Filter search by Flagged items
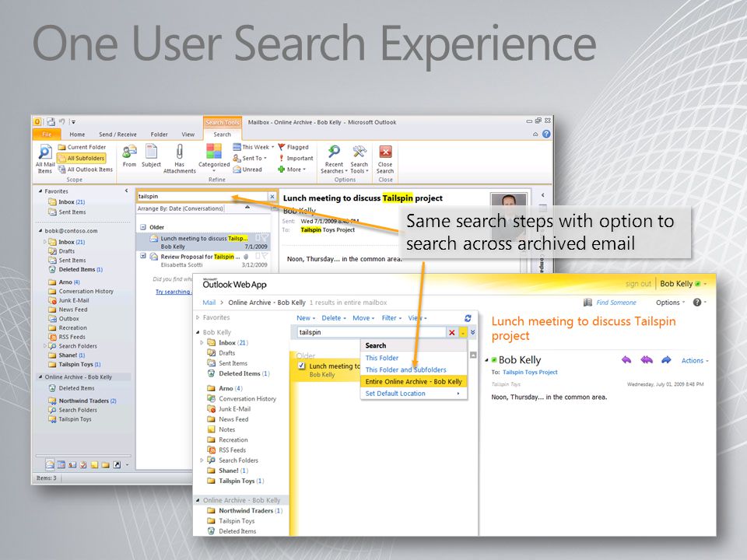This screenshot has height=560, width=747. coord(293,147)
